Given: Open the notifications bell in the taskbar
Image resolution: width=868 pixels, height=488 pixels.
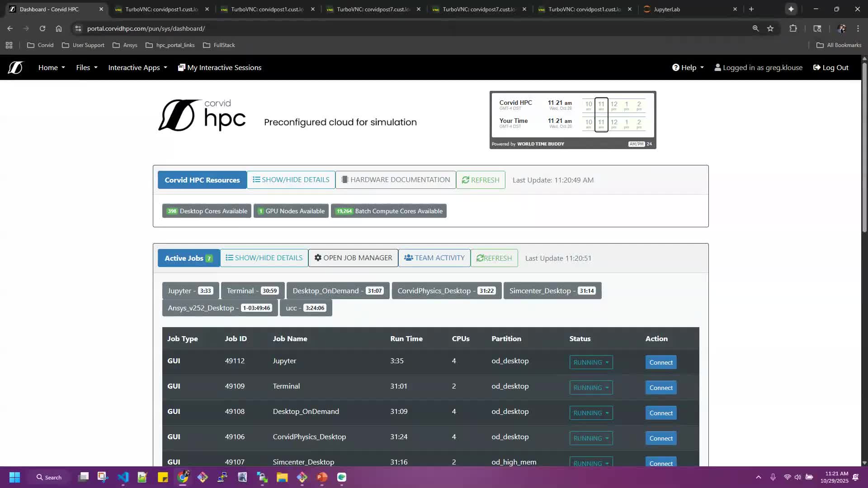Looking at the screenshot, I should pyautogui.click(x=855, y=477).
